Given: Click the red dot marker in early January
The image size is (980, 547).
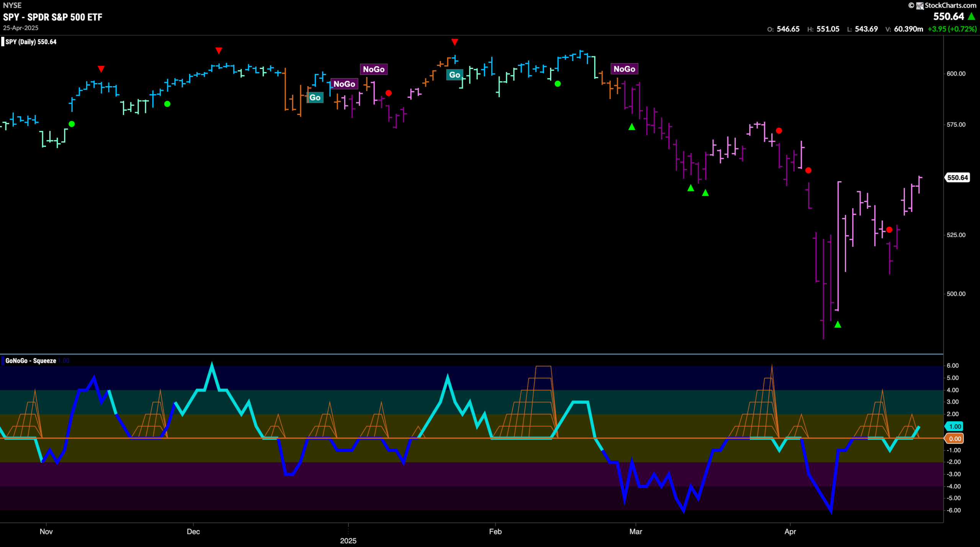Looking at the screenshot, I should pos(389,93).
